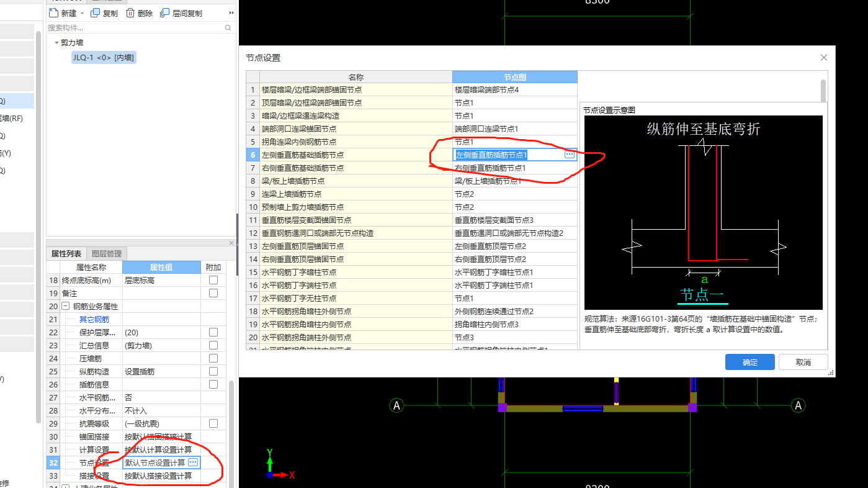Select row 水平钢筋丁字无柱节点
The width and height of the screenshot is (868, 488).
pyautogui.click(x=356, y=299)
